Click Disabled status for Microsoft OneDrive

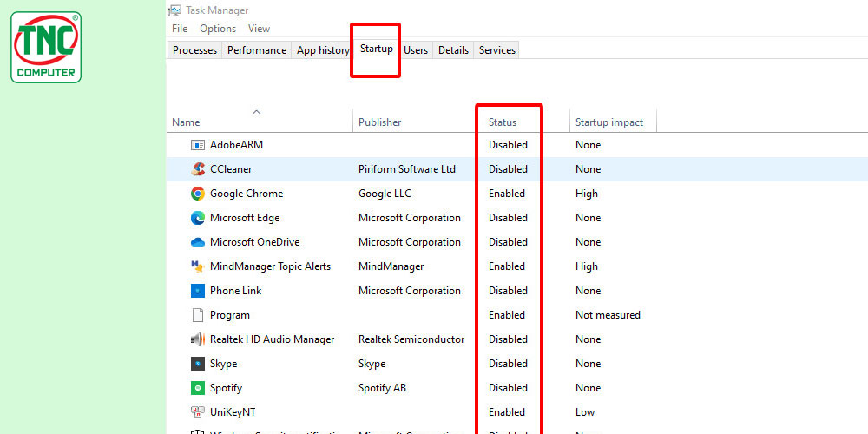point(508,242)
